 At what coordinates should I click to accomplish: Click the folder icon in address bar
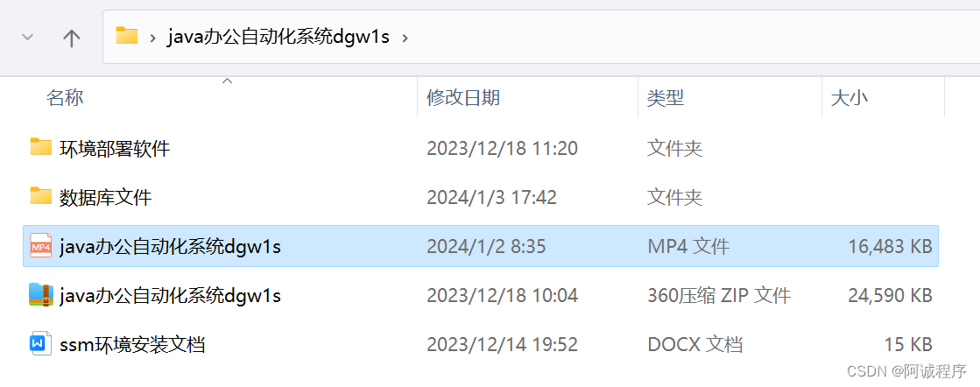127,36
